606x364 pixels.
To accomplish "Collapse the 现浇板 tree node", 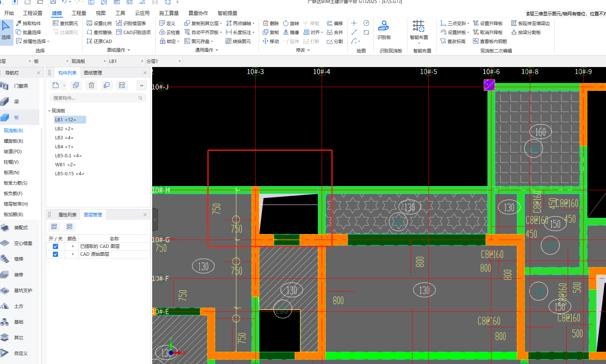I will tap(49, 111).
